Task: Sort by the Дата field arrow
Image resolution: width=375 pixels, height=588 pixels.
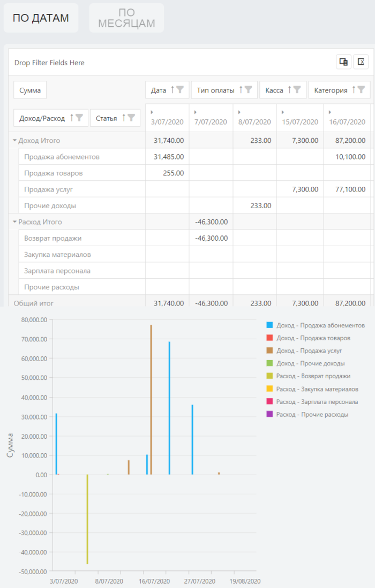Action: tap(172, 90)
